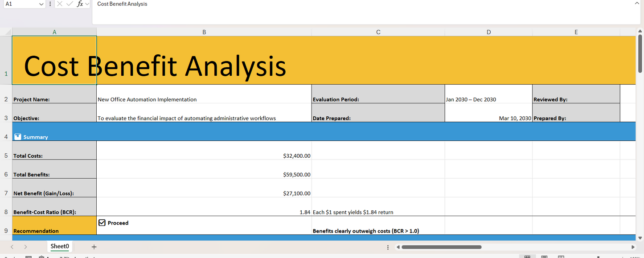Select the Evaluation Period: label cell

tap(378, 94)
